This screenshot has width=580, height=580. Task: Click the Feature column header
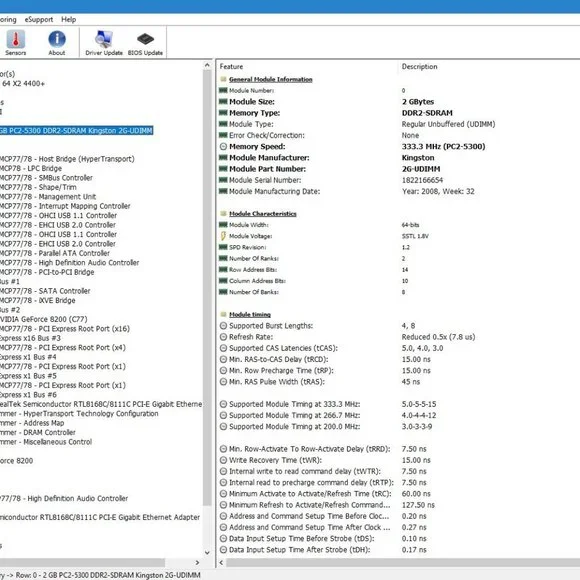231,67
